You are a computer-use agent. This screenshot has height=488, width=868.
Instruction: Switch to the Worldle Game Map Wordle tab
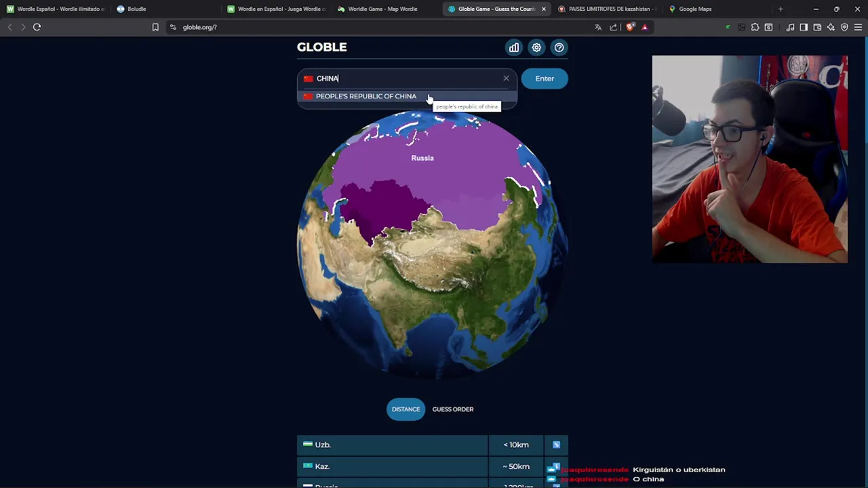tap(387, 9)
